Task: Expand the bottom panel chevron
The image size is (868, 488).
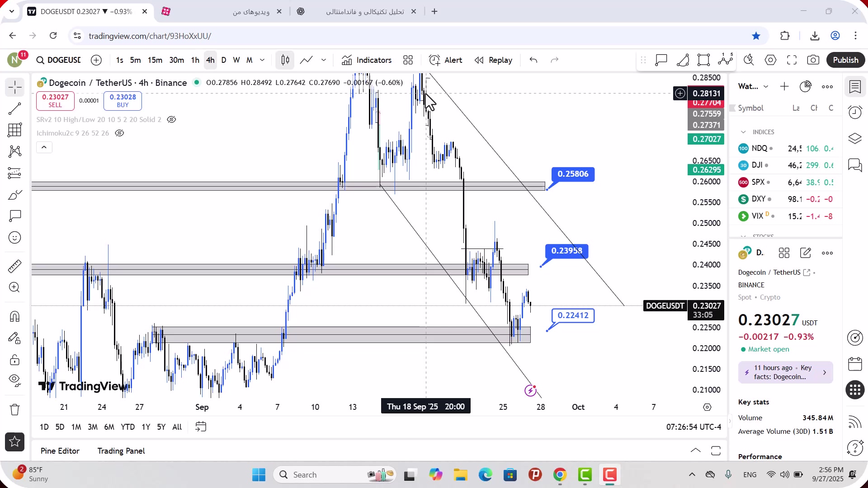Action: [696, 450]
